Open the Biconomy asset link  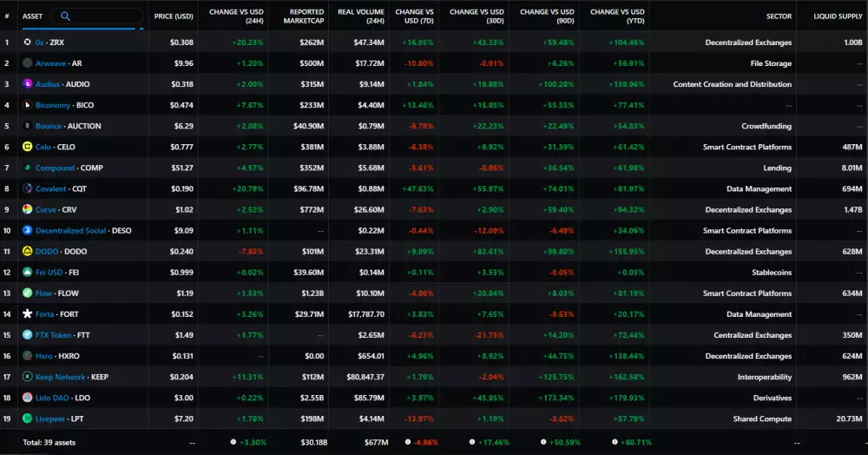53,105
